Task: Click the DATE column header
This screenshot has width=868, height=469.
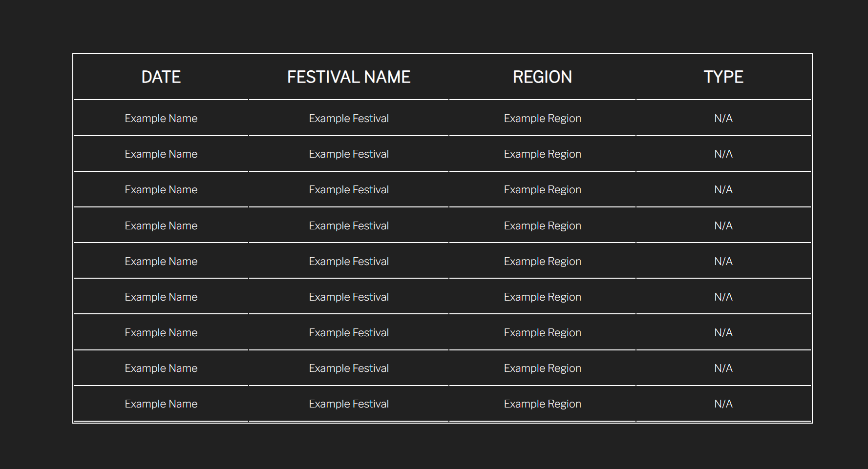Action: pos(161,77)
